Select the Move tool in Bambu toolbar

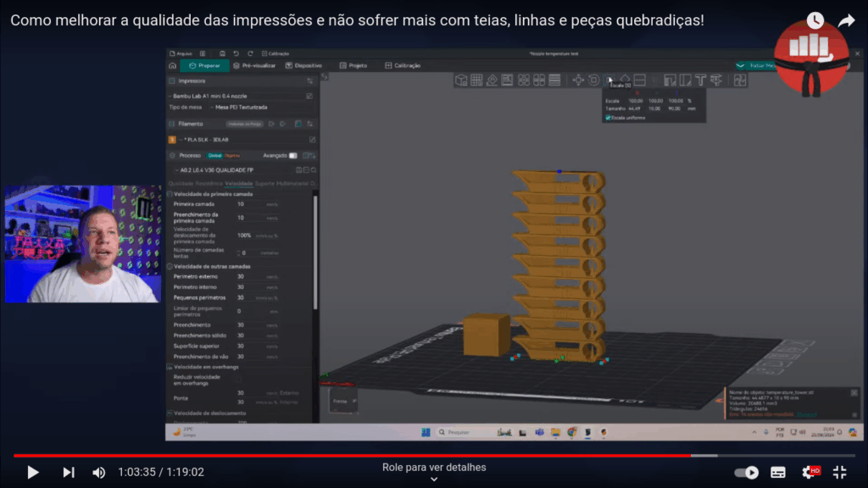[x=578, y=80]
